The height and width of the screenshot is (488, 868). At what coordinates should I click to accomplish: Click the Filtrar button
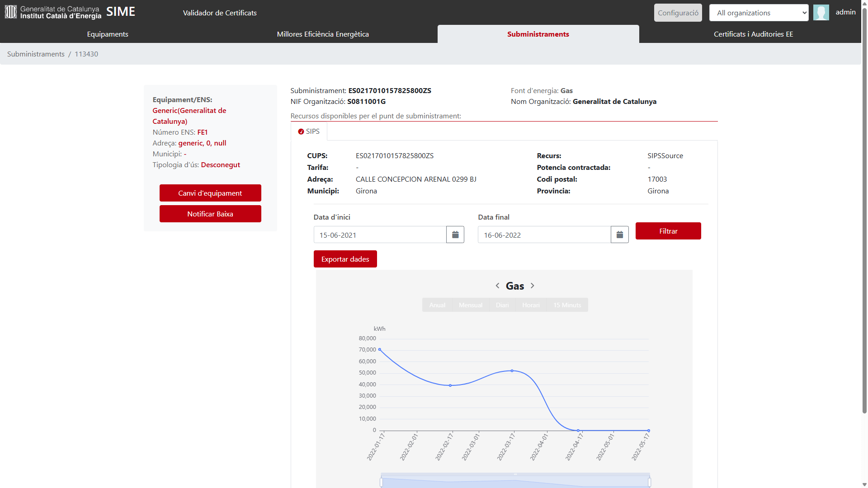point(668,231)
